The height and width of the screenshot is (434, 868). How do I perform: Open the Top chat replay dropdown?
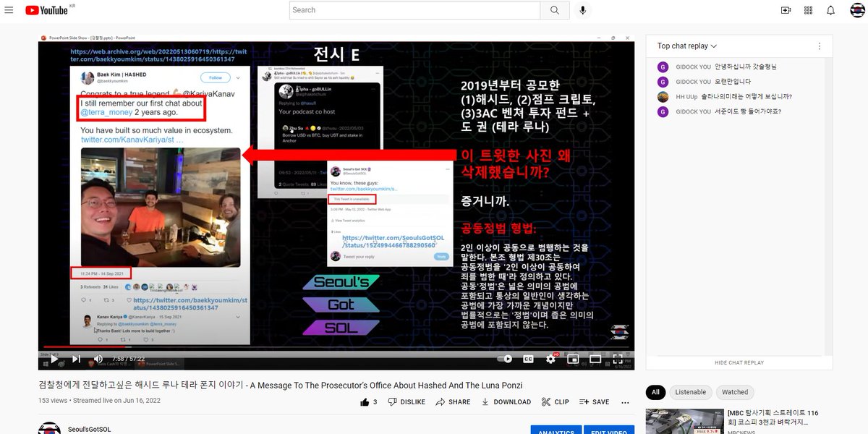tap(687, 46)
